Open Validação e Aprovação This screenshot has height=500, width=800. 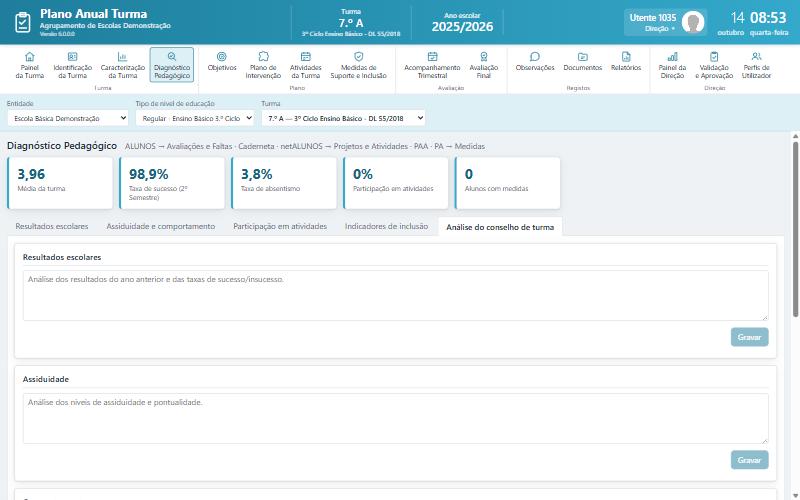pyautogui.click(x=714, y=65)
